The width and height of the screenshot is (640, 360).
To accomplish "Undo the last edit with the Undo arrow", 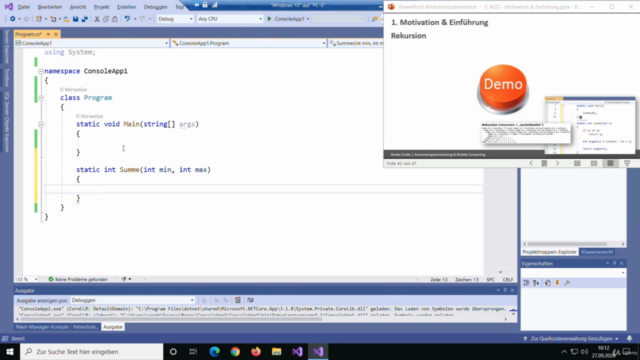I will [x=127, y=19].
